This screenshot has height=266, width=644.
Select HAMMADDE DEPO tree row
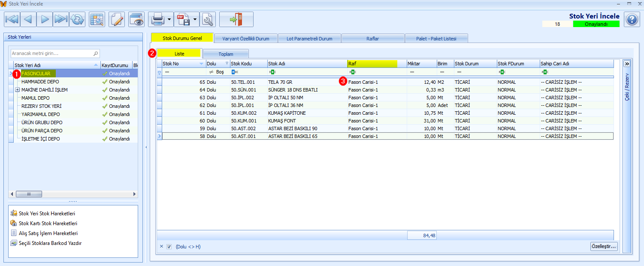[x=40, y=82]
